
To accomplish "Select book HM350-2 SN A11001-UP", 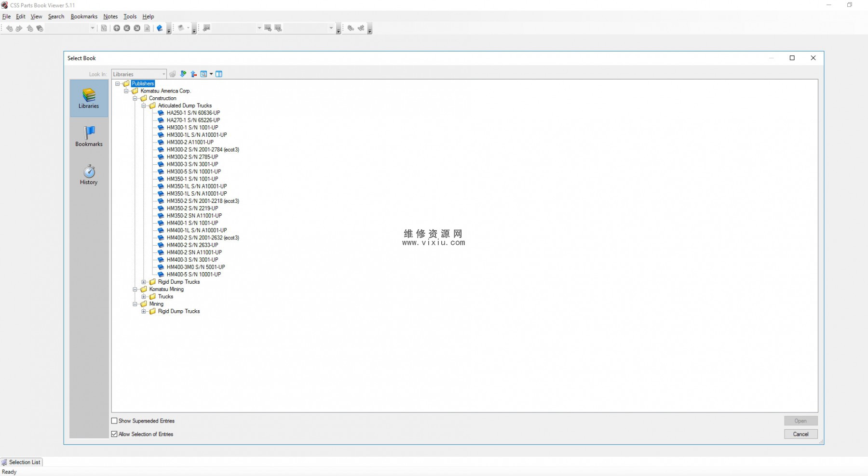I will [194, 216].
